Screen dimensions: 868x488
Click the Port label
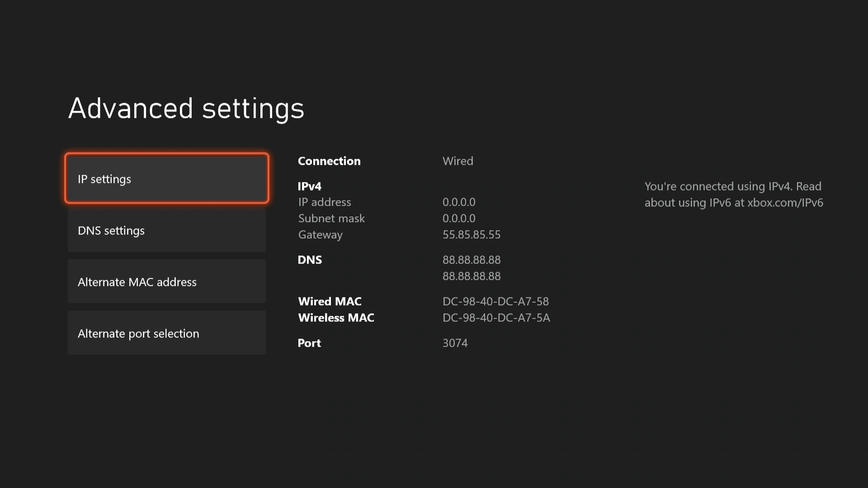[x=309, y=343]
